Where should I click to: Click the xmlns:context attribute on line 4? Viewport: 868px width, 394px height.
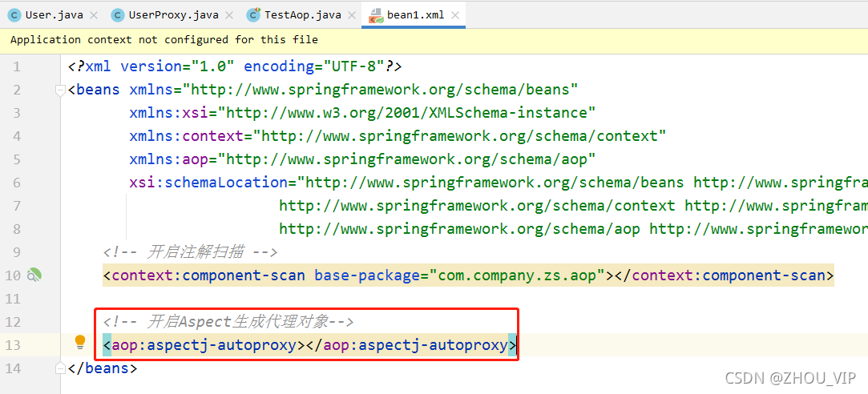(398, 137)
